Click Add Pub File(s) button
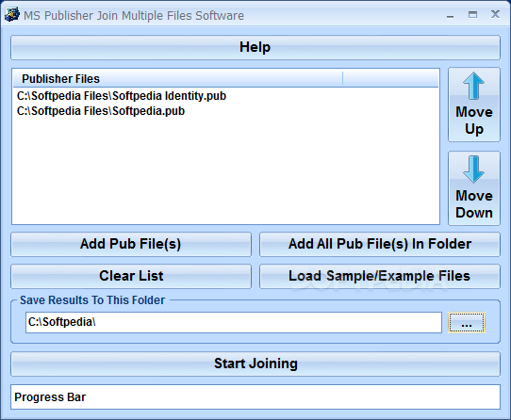 pos(131,244)
